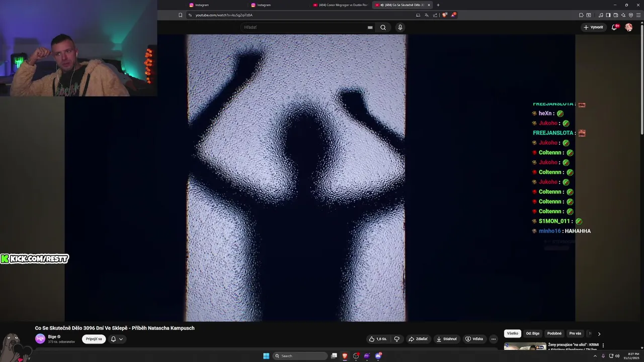The image size is (644, 362).
Task: Click the VPN shield icon in toolbar
Action: point(631,15)
